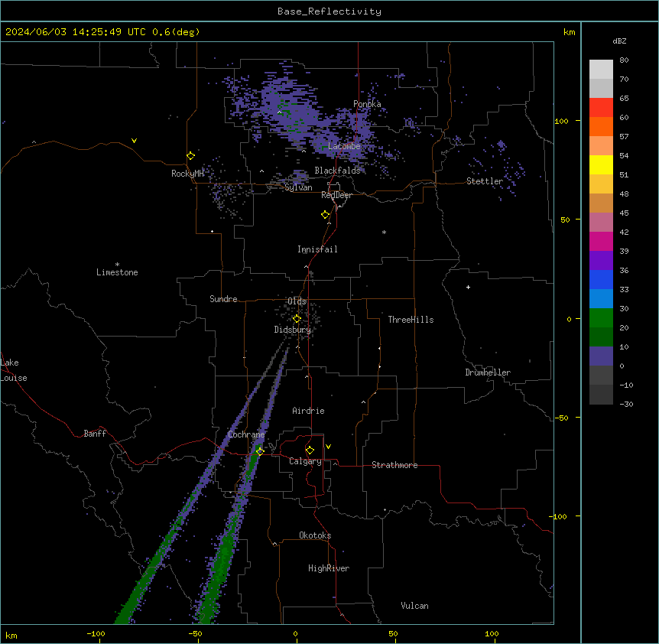Pick the yellow 51-54 dBZ legend swatch

click(x=601, y=165)
